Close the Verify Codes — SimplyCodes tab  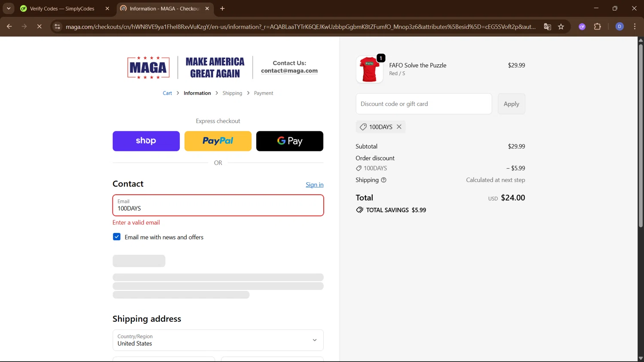[x=107, y=9]
